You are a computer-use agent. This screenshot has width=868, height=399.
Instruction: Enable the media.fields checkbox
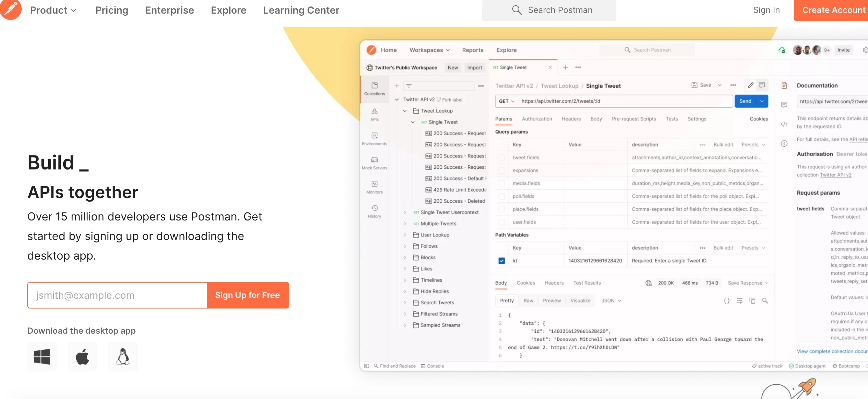coord(501,183)
